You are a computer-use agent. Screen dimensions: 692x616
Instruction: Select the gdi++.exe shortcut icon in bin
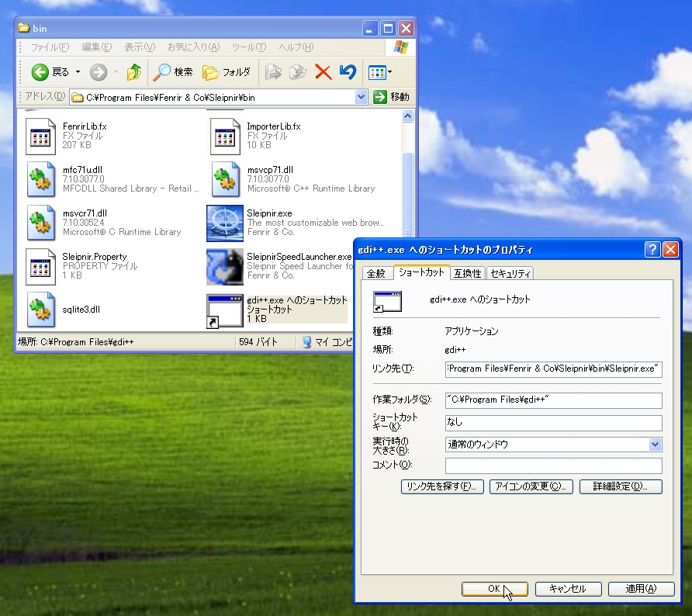pos(225,311)
